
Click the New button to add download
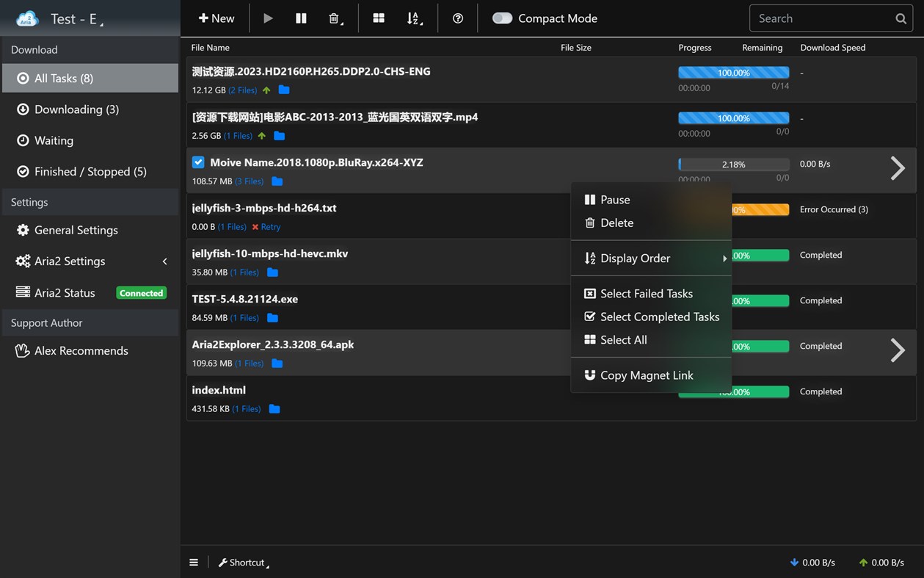[x=216, y=18]
